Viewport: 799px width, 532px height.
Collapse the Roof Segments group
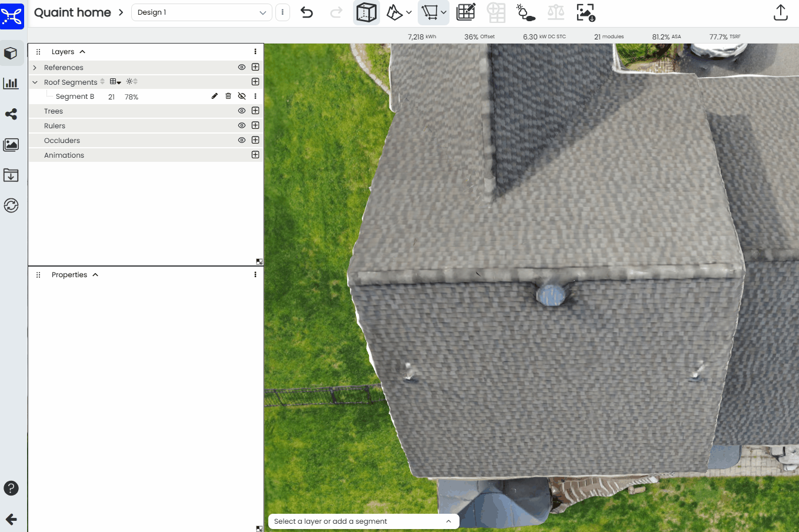tap(35, 82)
